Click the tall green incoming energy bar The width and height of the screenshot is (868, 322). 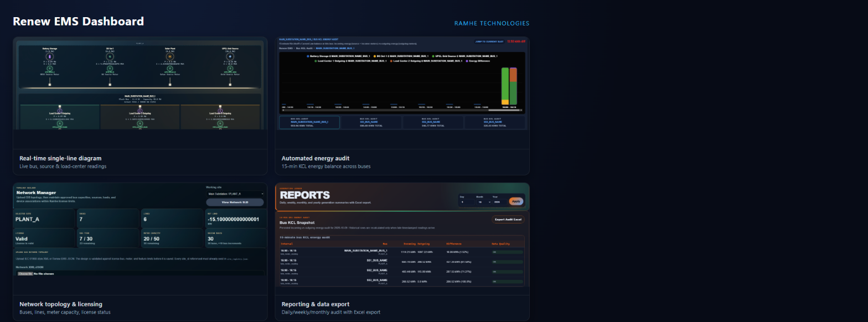505,83
